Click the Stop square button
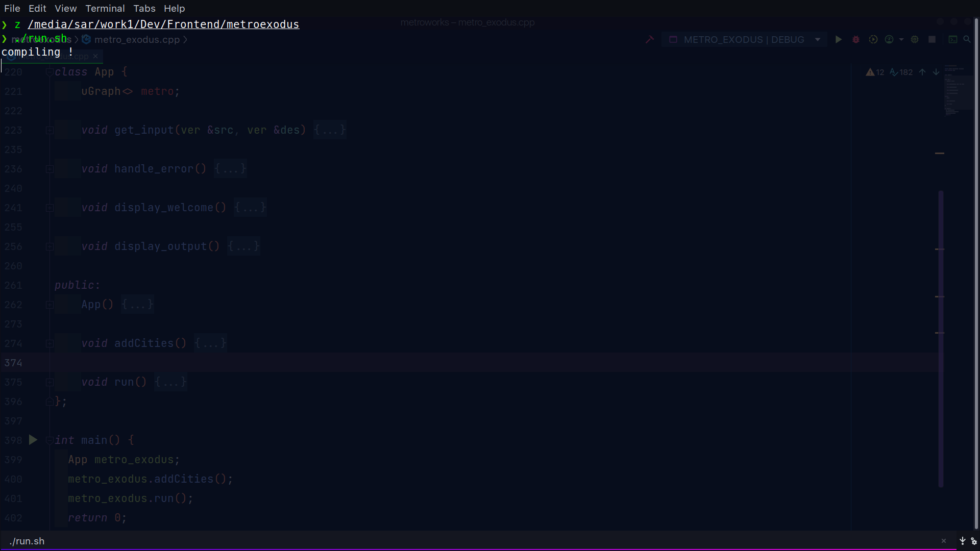The image size is (980, 551). point(932,40)
